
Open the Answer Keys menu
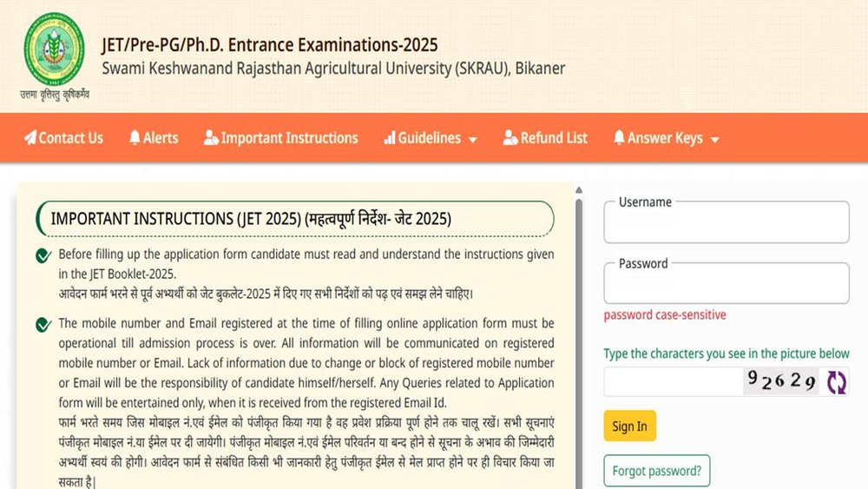click(666, 138)
